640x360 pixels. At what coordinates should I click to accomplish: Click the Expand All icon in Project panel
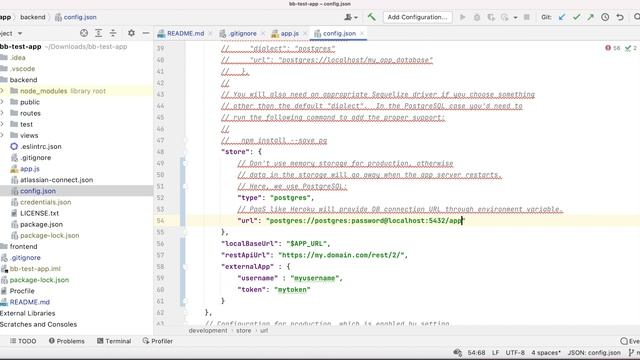click(x=98, y=33)
